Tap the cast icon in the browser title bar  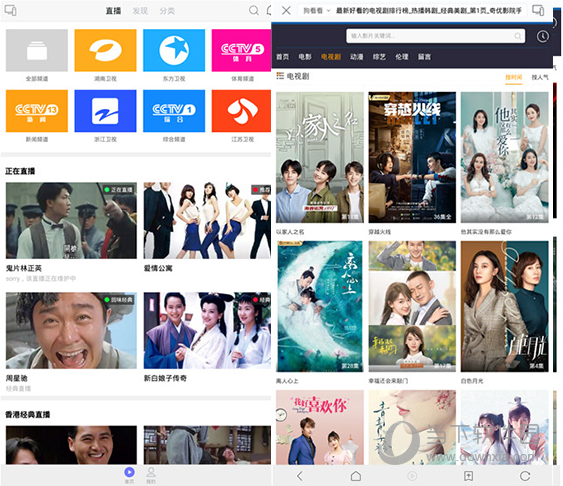point(538,10)
